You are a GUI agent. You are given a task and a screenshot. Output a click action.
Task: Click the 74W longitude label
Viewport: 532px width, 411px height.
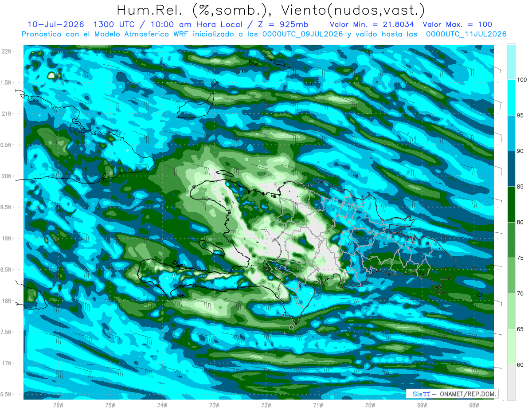tap(162, 405)
